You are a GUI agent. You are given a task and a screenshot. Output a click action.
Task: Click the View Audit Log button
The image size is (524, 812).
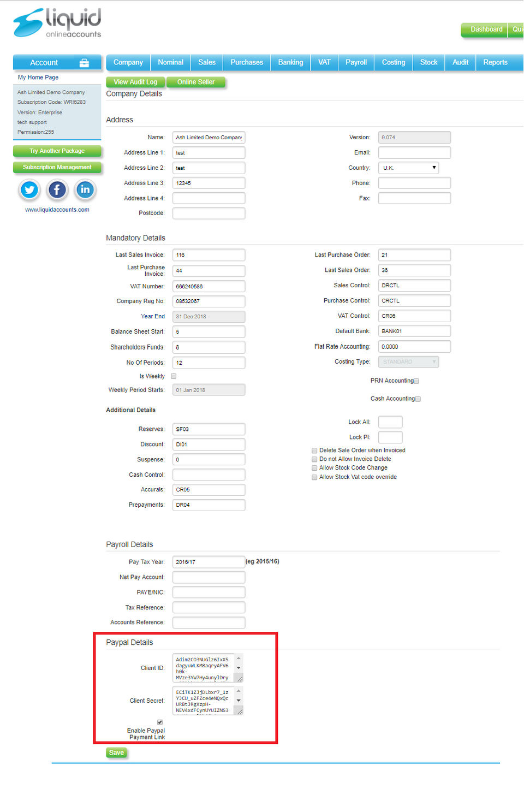[135, 82]
